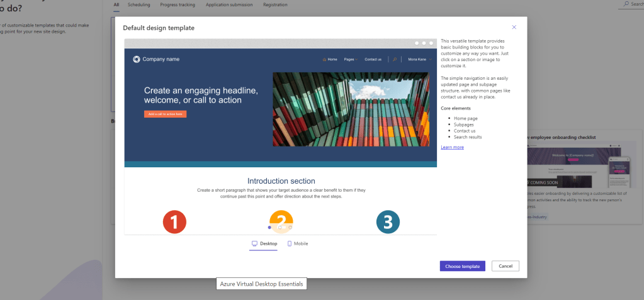The image size is (644, 300).
Task: Click the search magnifier icon in preview
Action: (x=395, y=60)
